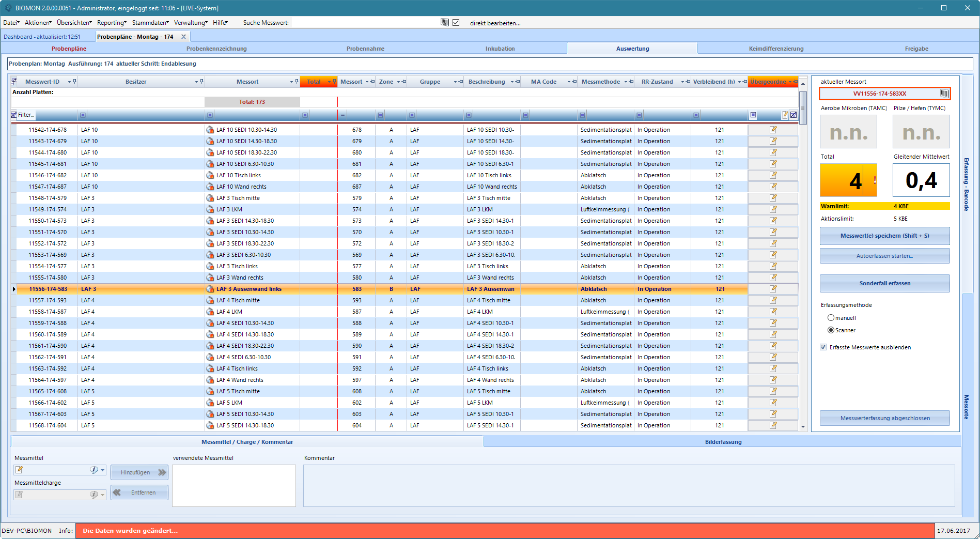Click the barcode icon in the menu bar

pos(444,22)
